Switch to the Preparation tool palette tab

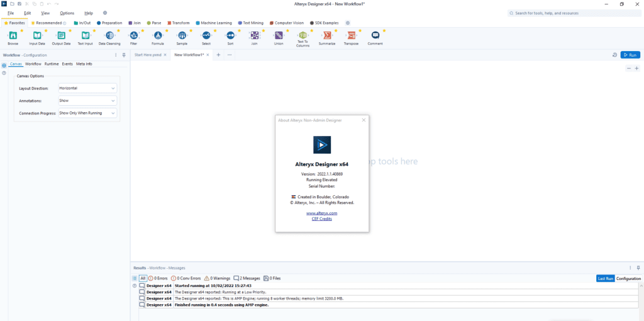pos(109,23)
